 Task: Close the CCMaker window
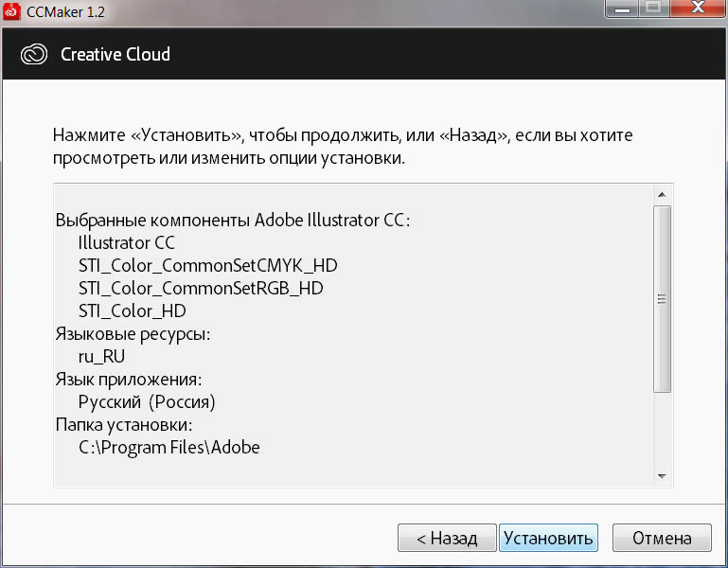698,8
